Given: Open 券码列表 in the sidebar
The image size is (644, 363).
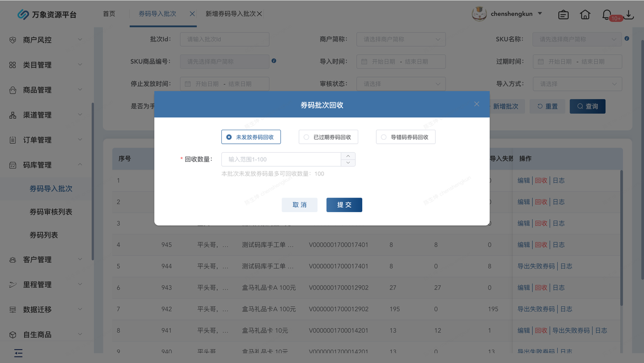Looking at the screenshot, I should point(44,235).
